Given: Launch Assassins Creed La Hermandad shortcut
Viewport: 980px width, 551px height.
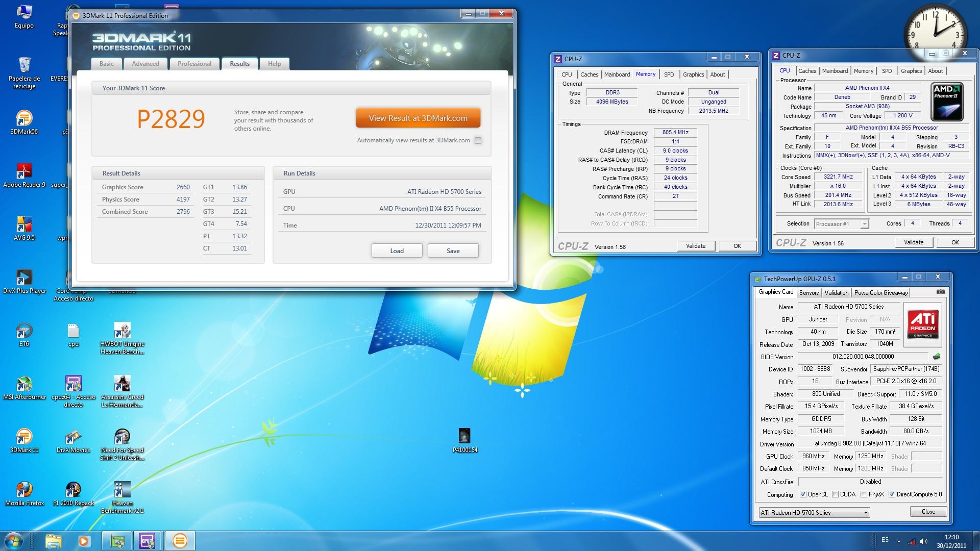Looking at the screenshot, I should [x=122, y=392].
